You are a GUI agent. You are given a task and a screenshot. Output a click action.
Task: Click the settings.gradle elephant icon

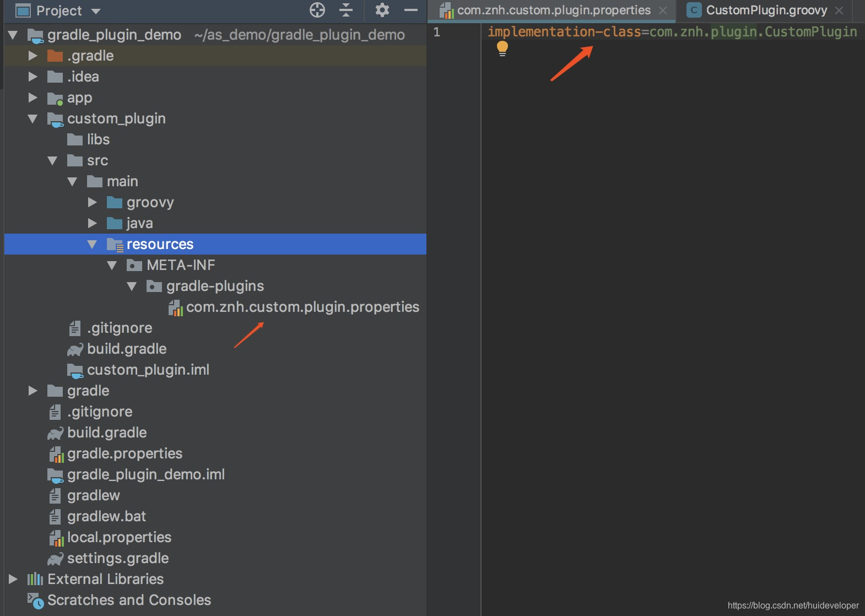[55, 559]
